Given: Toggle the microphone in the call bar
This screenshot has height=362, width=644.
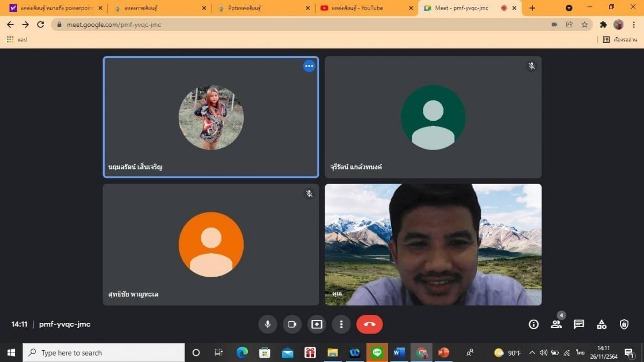Looking at the screenshot, I should 267,324.
